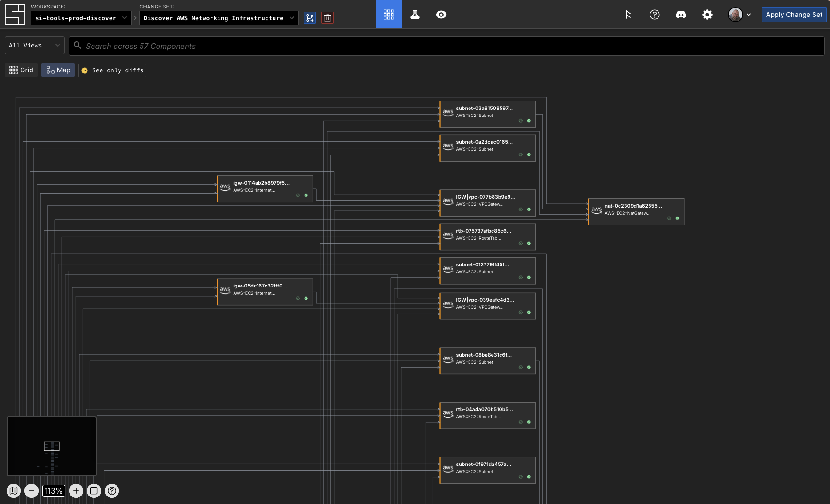Open the beaker lab view icon
Screen dimensions: 830x504
[415, 15]
